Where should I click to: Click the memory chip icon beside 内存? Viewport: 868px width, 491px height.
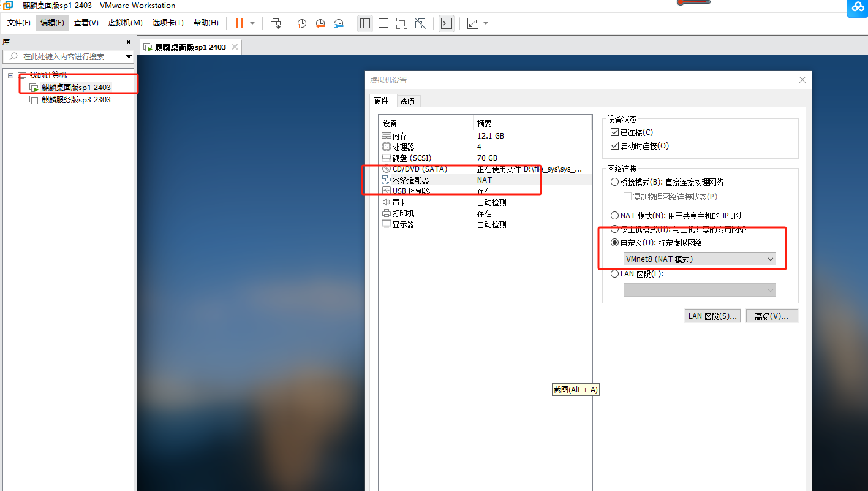386,136
